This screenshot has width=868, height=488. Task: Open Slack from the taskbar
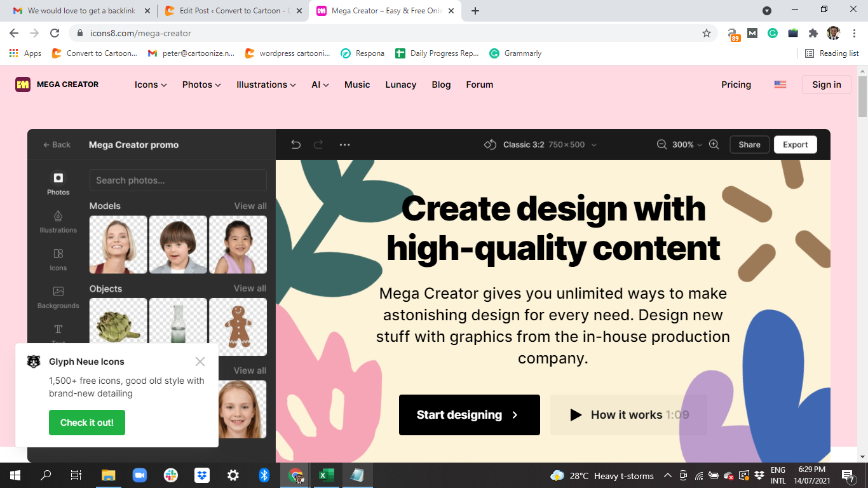(x=171, y=475)
